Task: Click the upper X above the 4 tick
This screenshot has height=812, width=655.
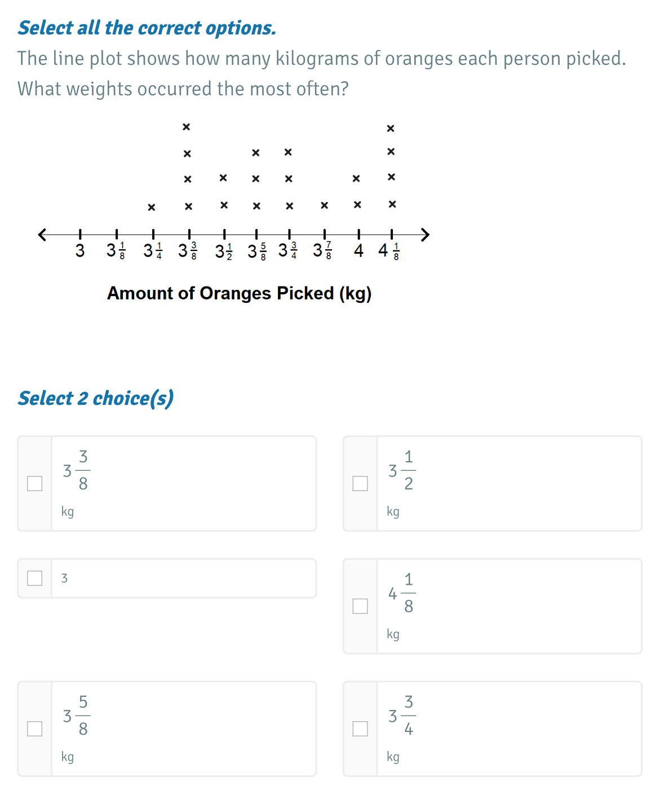Action: pos(356,179)
